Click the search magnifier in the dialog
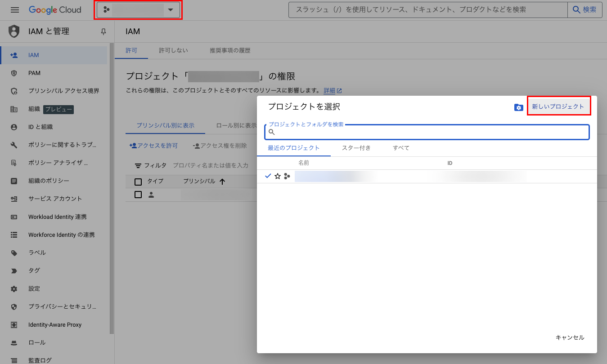Image resolution: width=607 pixels, height=364 pixels. pyautogui.click(x=271, y=132)
